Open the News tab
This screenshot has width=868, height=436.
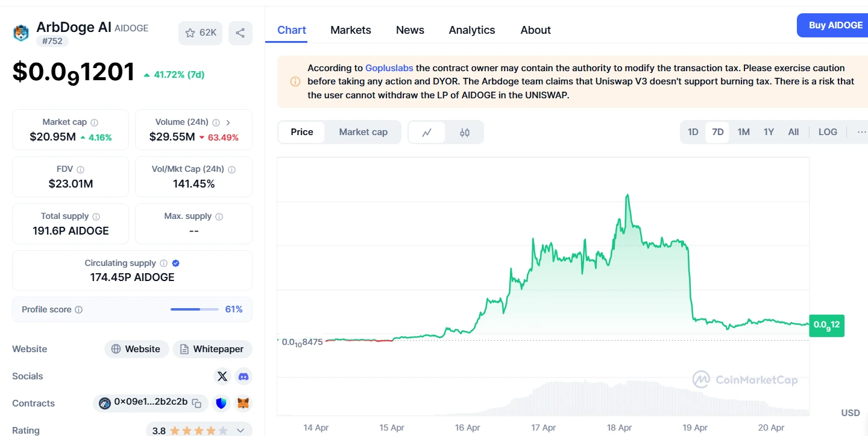coord(410,30)
